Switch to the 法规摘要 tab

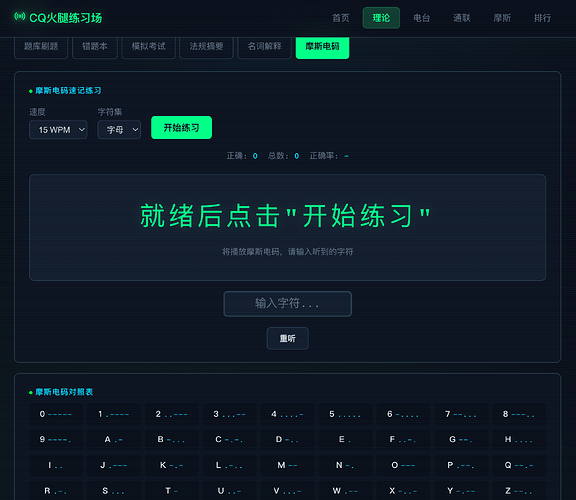pos(206,47)
